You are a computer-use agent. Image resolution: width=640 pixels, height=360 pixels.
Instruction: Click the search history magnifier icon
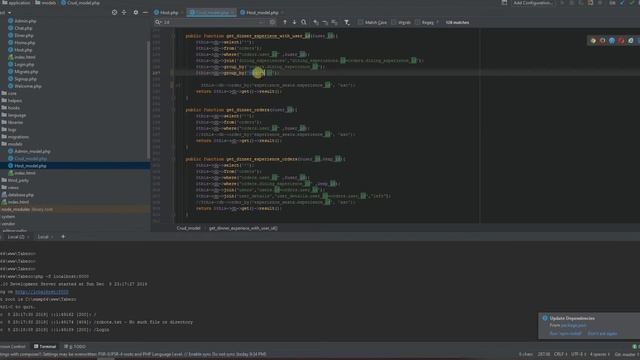158,22
